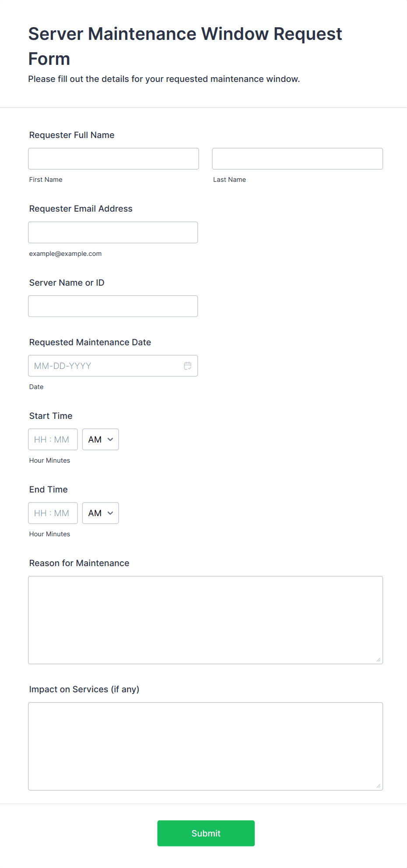Click the "Requester Email Address" label
The width and height of the screenshot is (407, 868).
81,209
